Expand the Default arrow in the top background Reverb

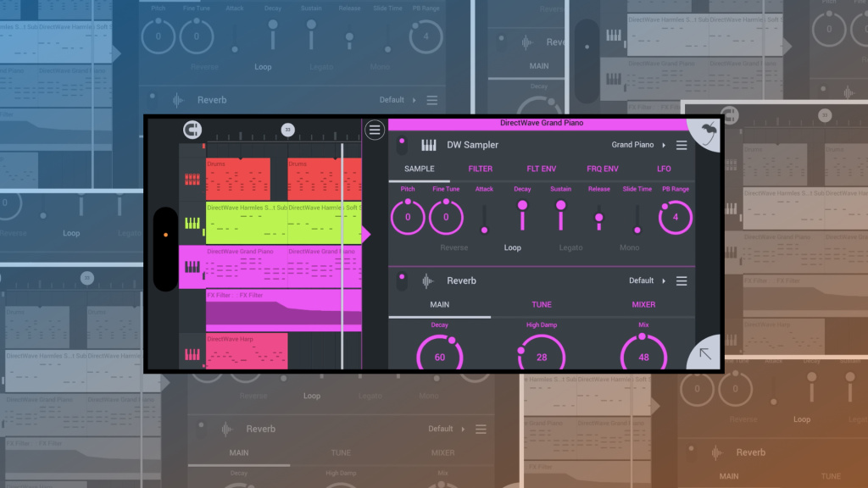414,100
